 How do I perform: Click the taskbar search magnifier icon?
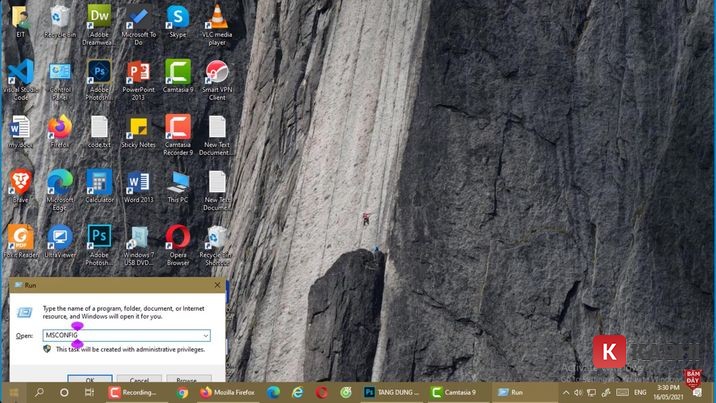tap(39, 393)
